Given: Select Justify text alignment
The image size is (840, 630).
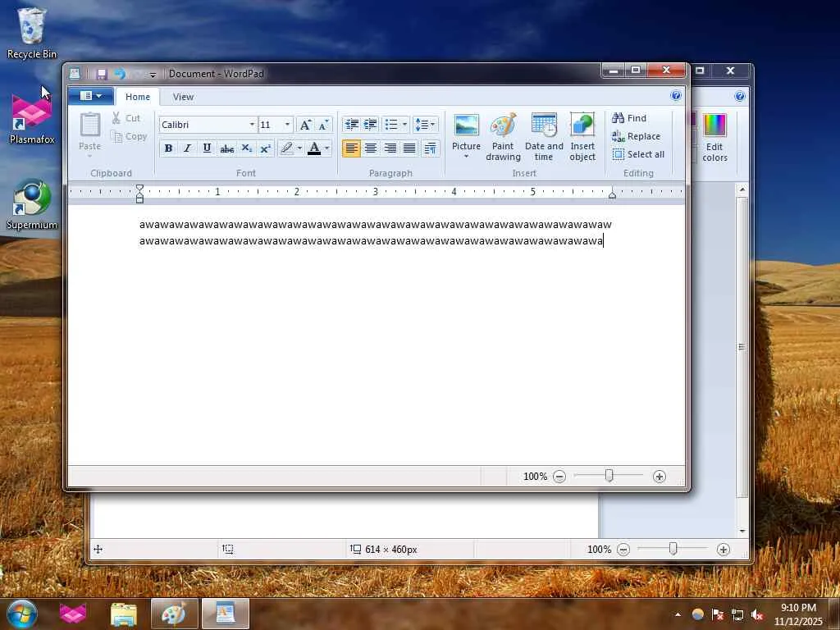Looking at the screenshot, I should (x=409, y=148).
